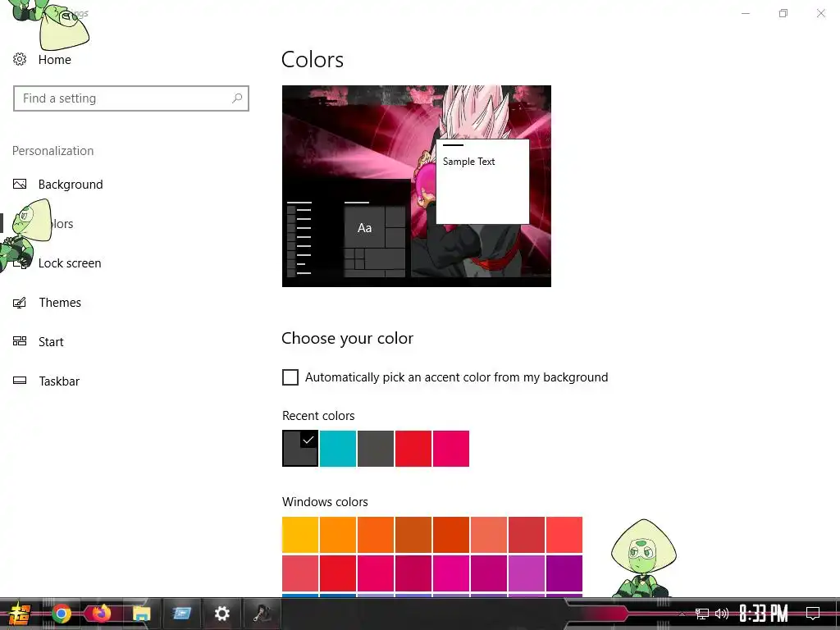The width and height of the screenshot is (840, 630).
Task: Open the character app icon right of Settings
Action: pos(262,614)
